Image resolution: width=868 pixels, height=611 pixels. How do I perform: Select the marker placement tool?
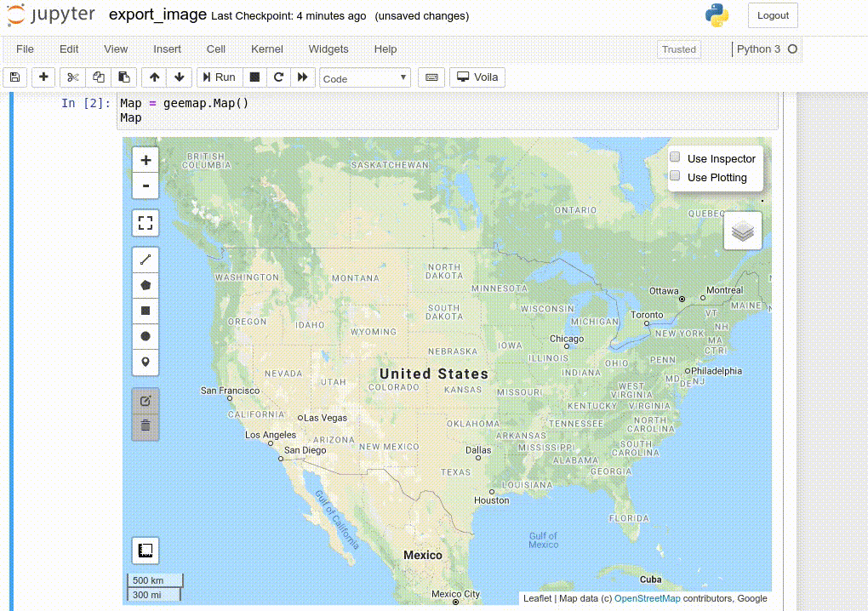[145, 362]
